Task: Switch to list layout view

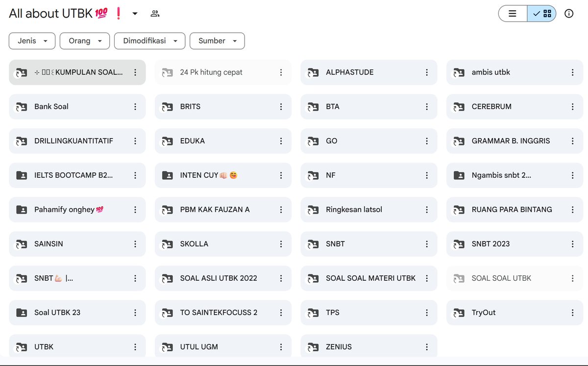Action: point(513,14)
